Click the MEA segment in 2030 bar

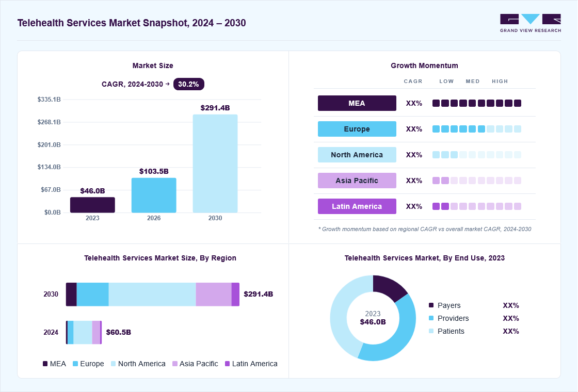pyautogui.click(x=72, y=295)
